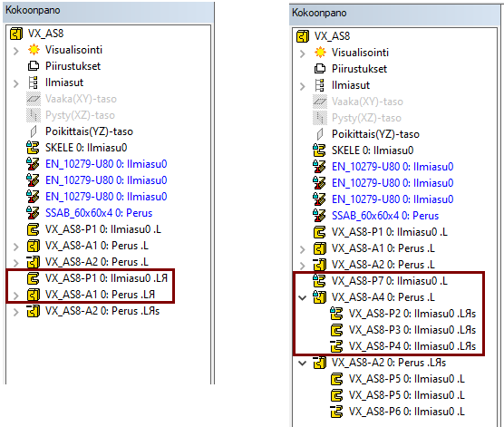
Task: Select 'Piirustukset' label in left panel
Action: pos(73,66)
